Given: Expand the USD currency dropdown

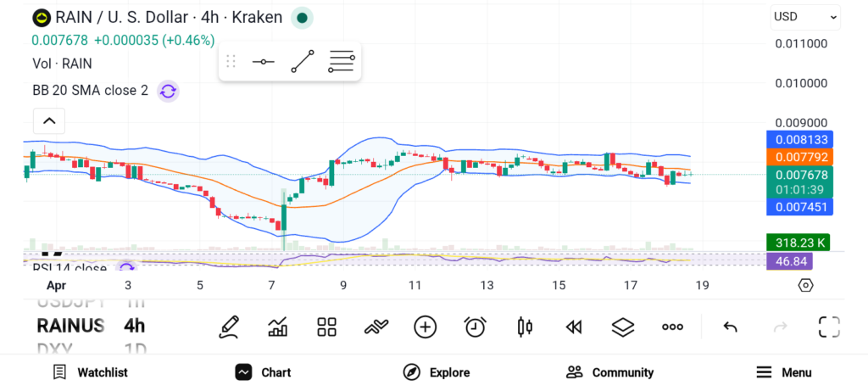Looking at the screenshot, I should [804, 16].
